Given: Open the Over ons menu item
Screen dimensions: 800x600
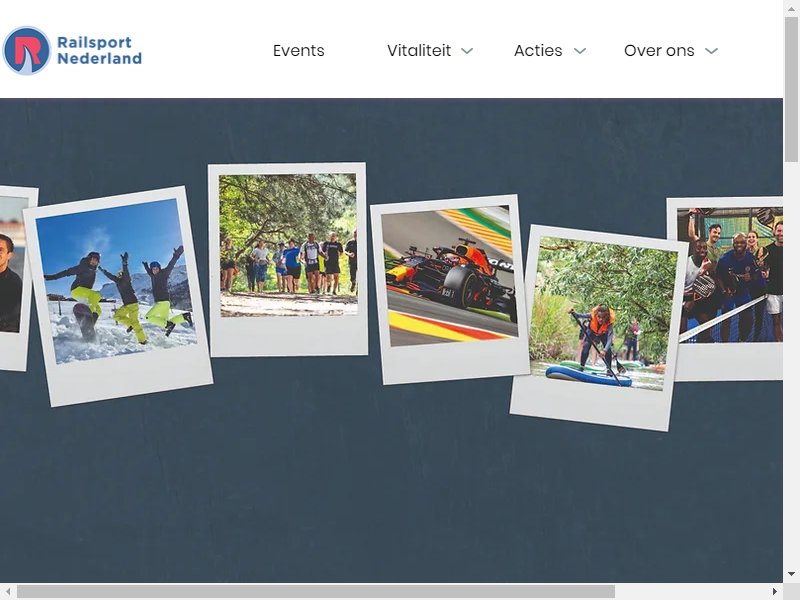Looking at the screenshot, I should [x=659, y=51].
